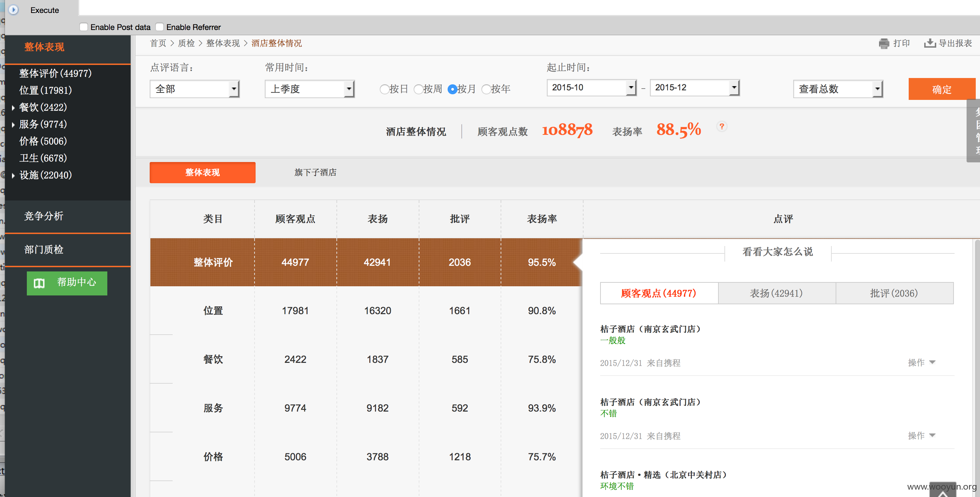The image size is (980, 497).
Task: Select the 表扬 (42941) review tab
Action: point(776,293)
